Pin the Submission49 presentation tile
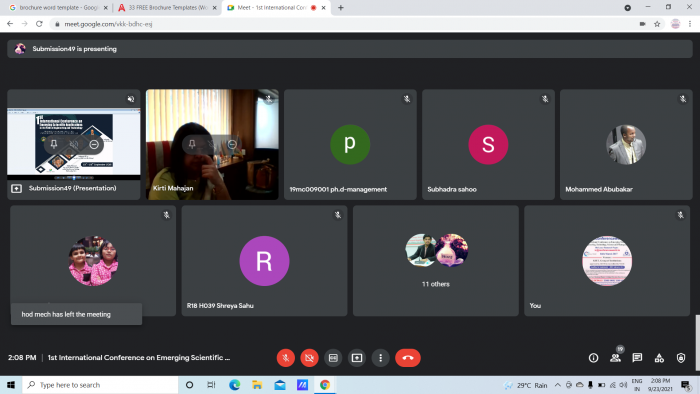The width and height of the screenshot is (700, 394). pyautogui.click(x=54, y=144)
